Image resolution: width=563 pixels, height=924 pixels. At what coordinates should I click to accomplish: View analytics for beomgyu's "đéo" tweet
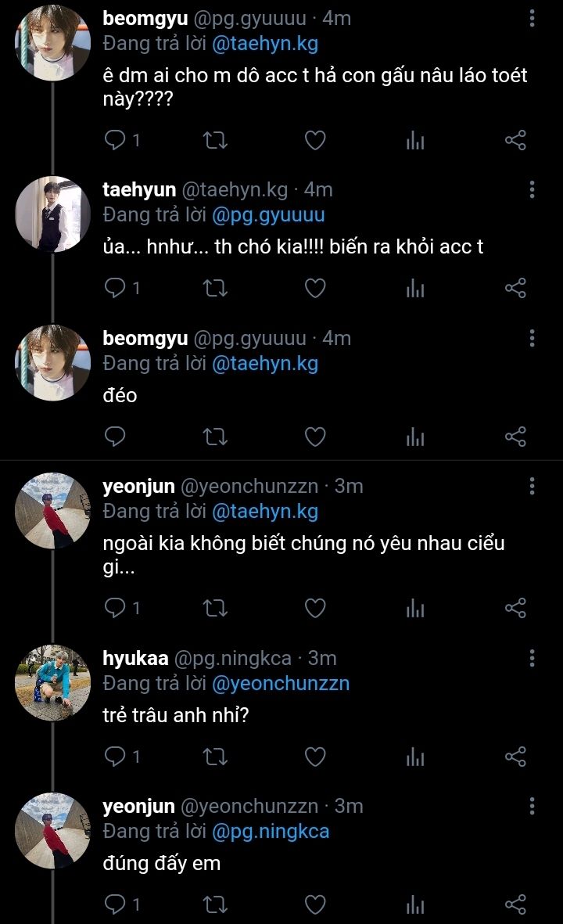(415, 437)
